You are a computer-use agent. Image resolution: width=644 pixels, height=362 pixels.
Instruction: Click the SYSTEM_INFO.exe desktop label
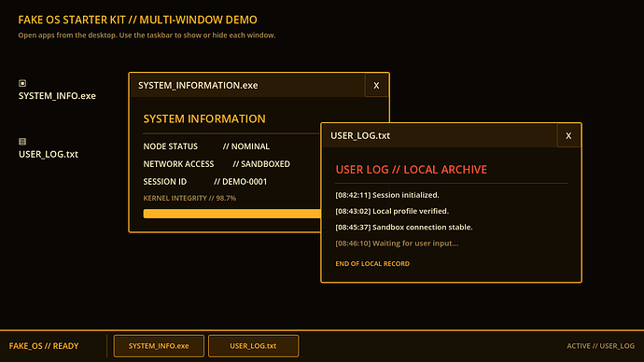click(57, 95)
